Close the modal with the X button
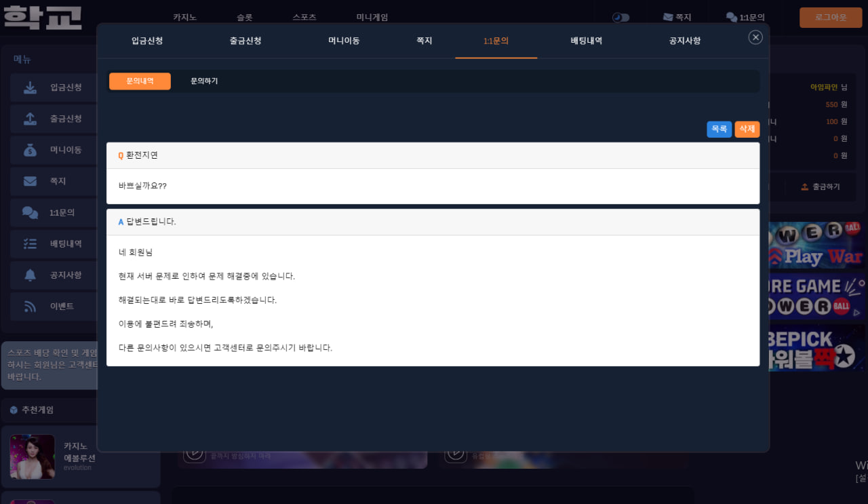This screenshot has width=868, height=504. click(x=755, y=37)
